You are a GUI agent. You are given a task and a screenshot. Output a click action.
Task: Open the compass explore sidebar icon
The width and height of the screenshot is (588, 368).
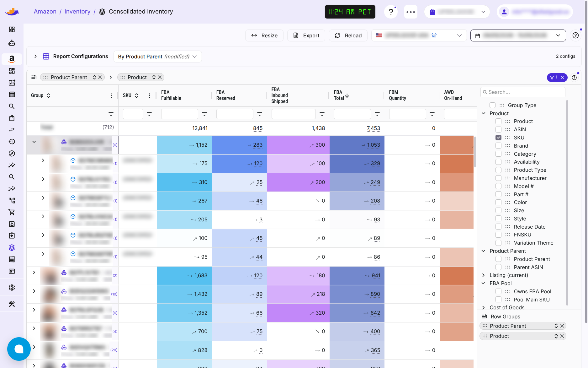click(12, 154)
